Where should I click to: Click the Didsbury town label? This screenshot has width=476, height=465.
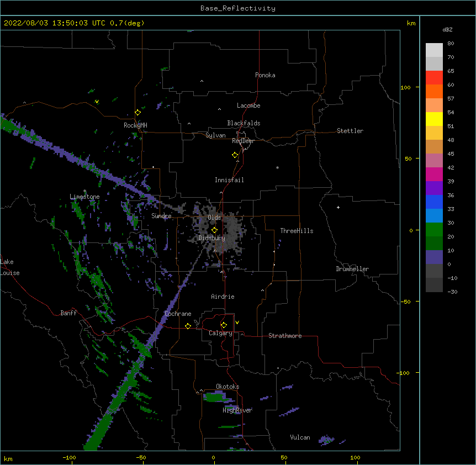pyautogui.click(x=212, y=238)
